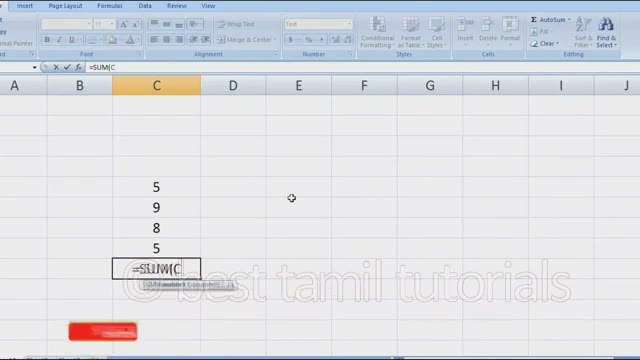The height and width of the screenshot is (360, 640).
Task: Expand the Merge & Center dropdown arrow
Action: pos(275,40)
